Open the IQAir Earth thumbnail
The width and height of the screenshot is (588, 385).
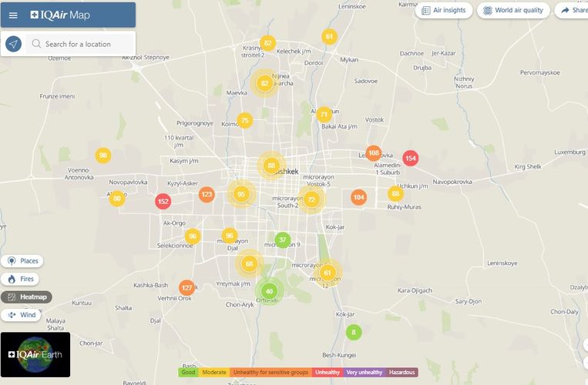point(35,354)
